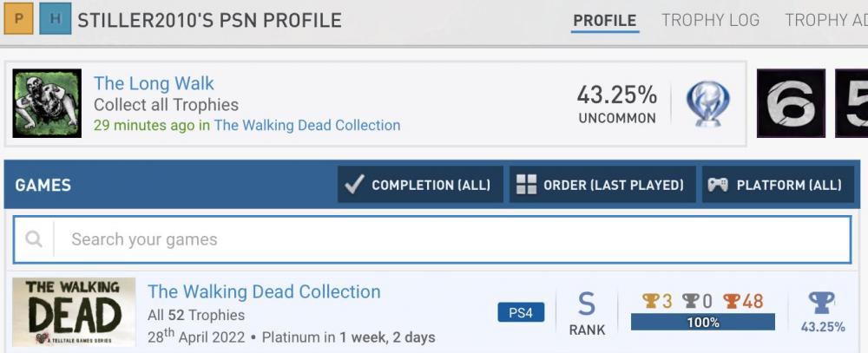Click the blue H badge icon
868x353 pixels.
[55, 19]
